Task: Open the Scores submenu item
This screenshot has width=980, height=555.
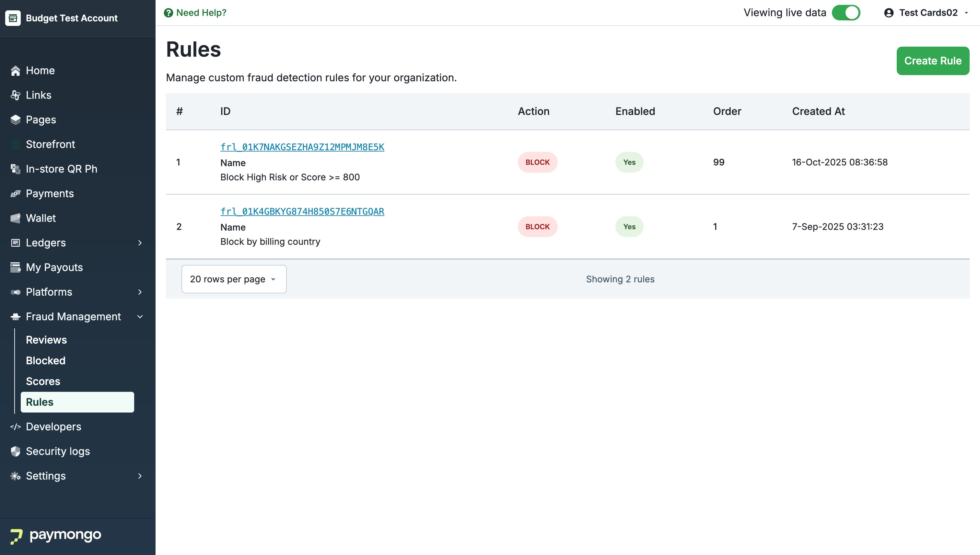Action: tap(43, 381)
